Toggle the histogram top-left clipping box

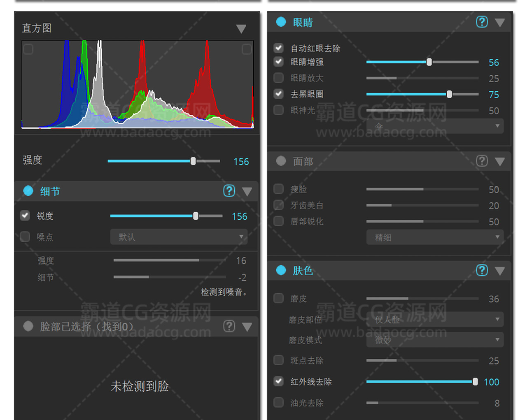coord(28,49)
